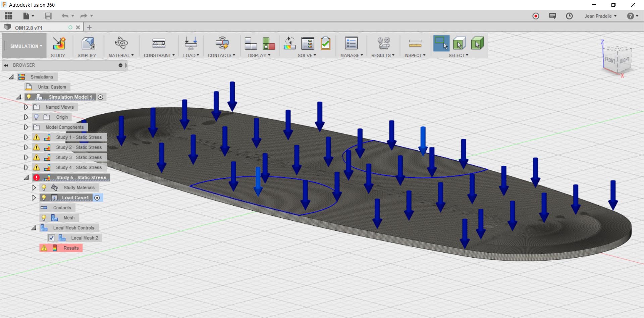Expand Study 1 - Static Stress
This screenshot has height=318, width=644.
pos(26,137)
